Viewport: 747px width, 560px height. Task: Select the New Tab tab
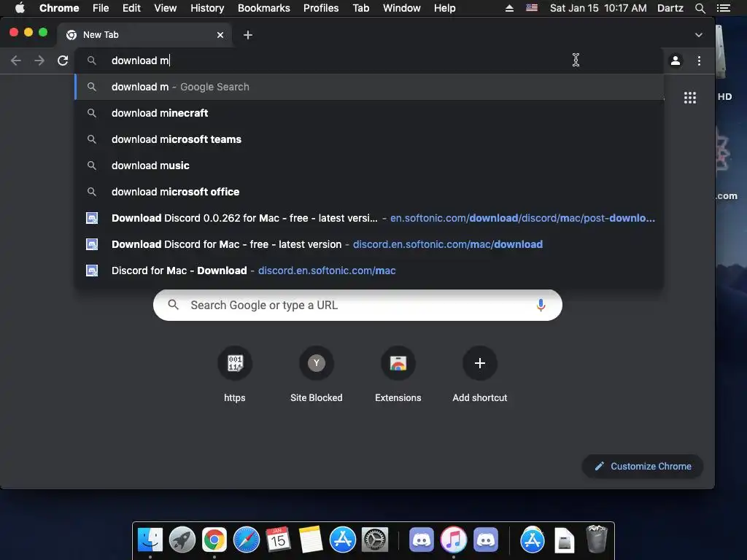(144, 35)
